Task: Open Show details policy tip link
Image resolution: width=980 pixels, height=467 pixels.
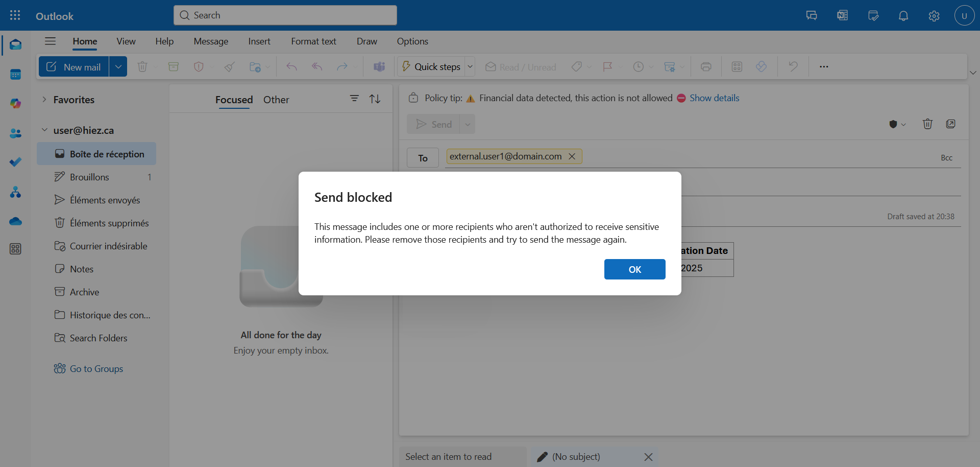Action: coord(714,98)
